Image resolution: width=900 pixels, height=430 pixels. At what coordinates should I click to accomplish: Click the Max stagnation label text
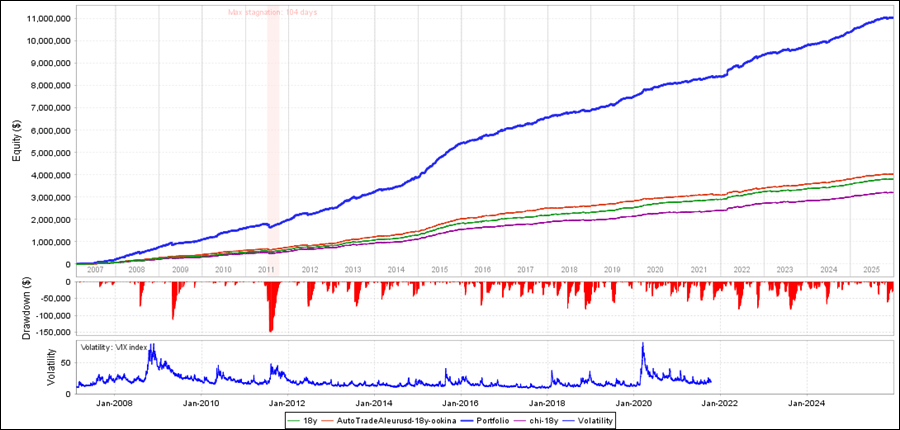pos(272,13)
